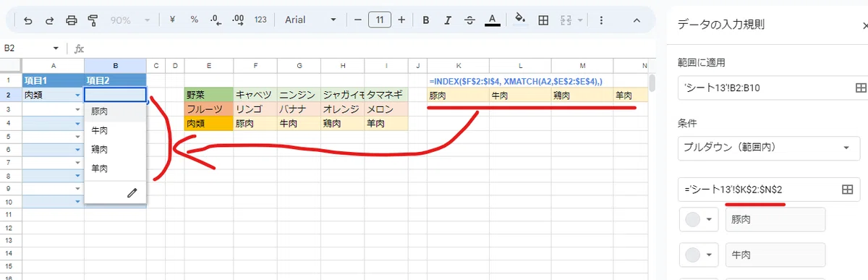Select header cell 項目2
The width and height of the screenshot is (868, 280).
click(115, 80)
